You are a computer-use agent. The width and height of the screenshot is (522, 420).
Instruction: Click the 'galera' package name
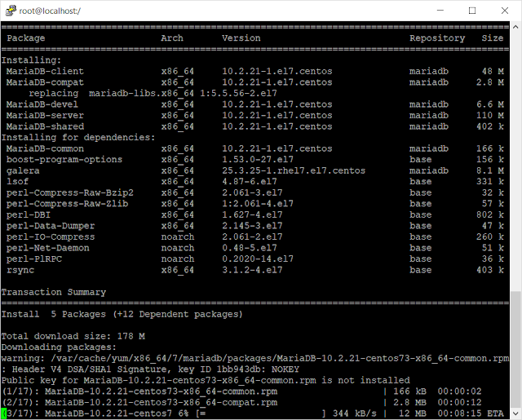pyautogui.click(x=23, y=170)
